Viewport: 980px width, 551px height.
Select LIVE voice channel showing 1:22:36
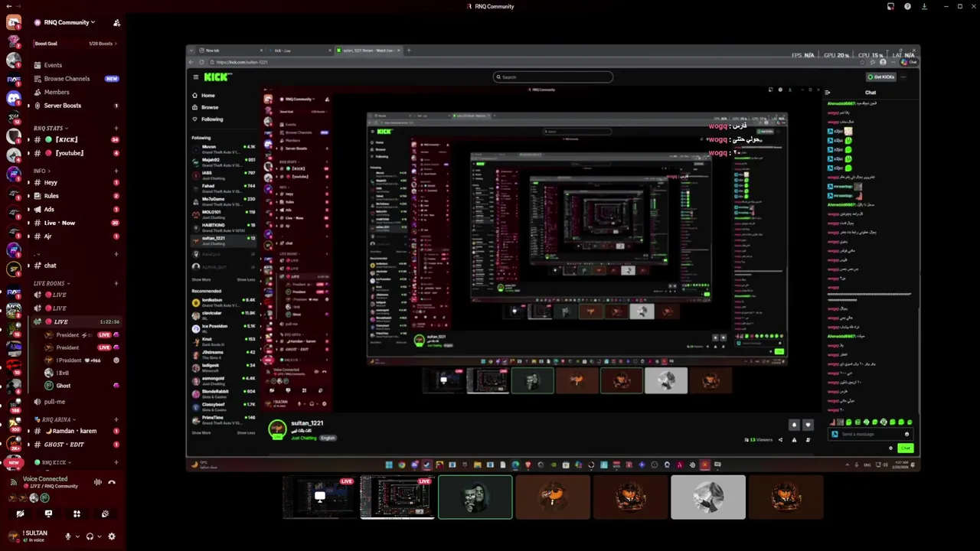(x=75, y=321)
